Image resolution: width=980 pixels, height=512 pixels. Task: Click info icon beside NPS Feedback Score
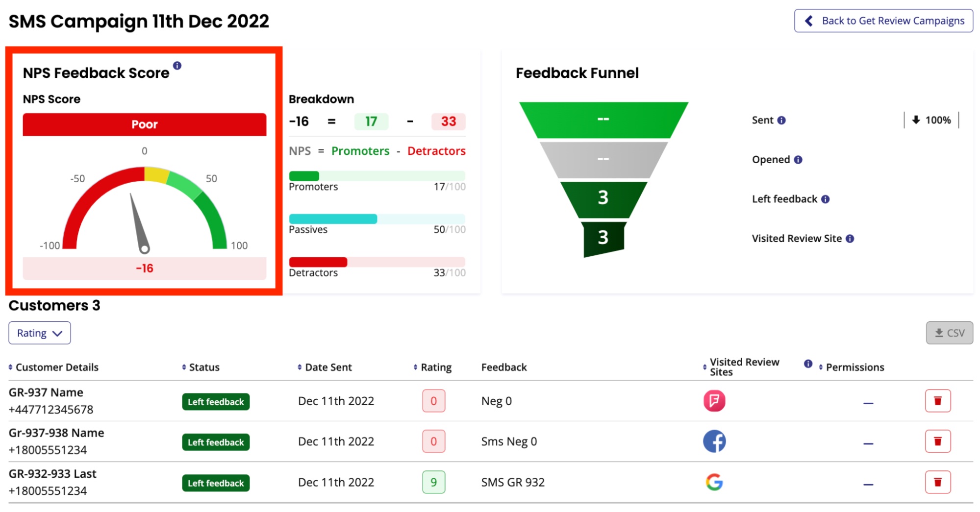(177, 66)
